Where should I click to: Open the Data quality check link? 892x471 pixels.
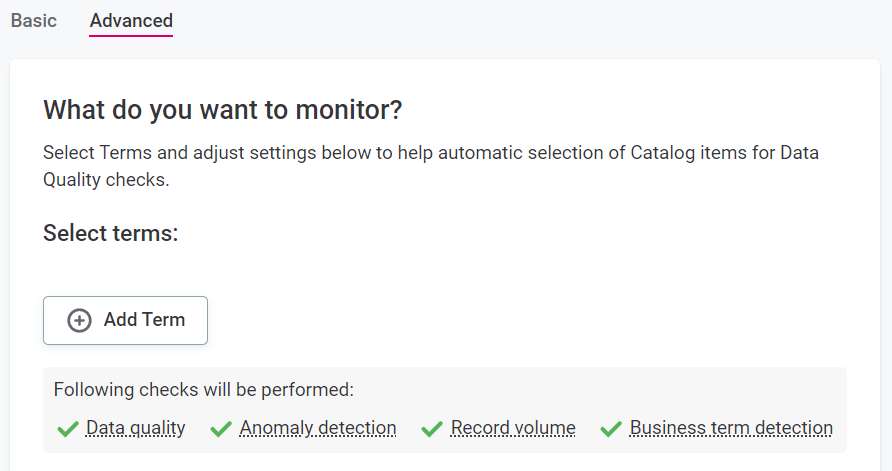[136, 428]
